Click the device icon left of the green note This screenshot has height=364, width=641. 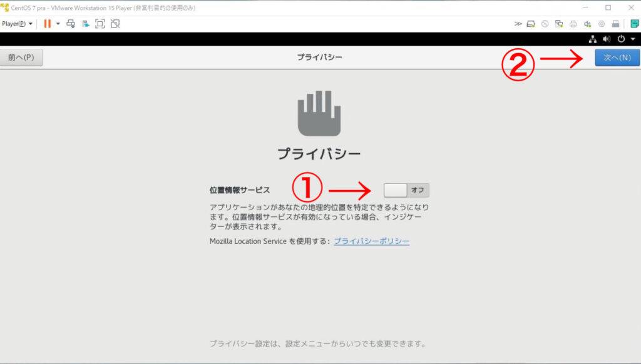[616, 24]
